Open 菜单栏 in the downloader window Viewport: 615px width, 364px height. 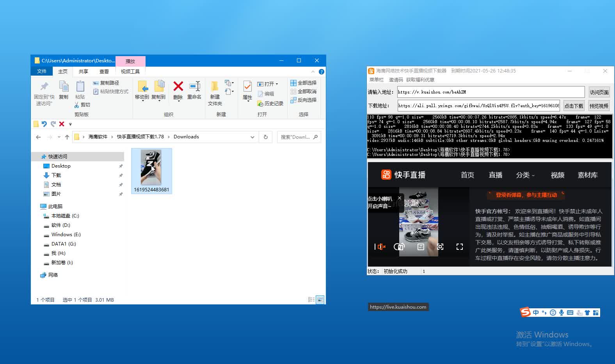point(377,80)
